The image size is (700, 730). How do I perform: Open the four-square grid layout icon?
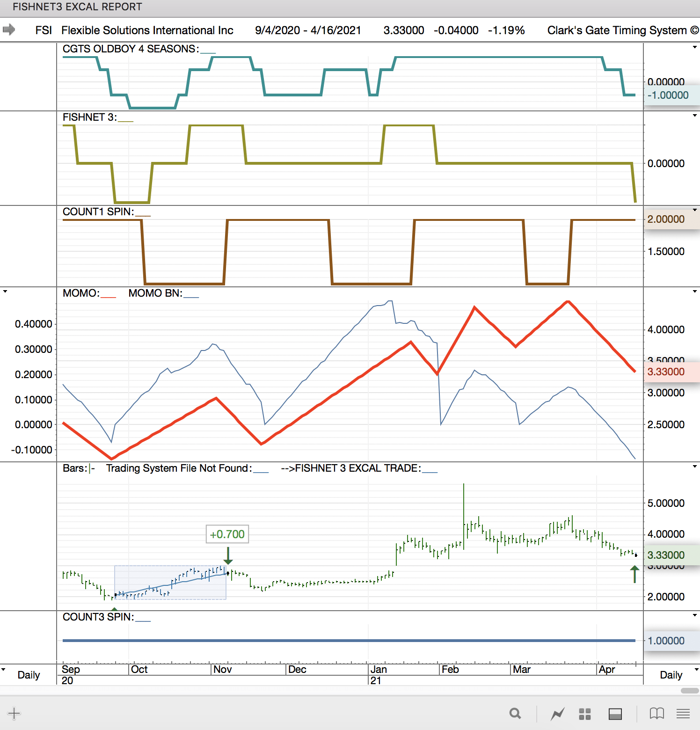(x=585, y=714)
